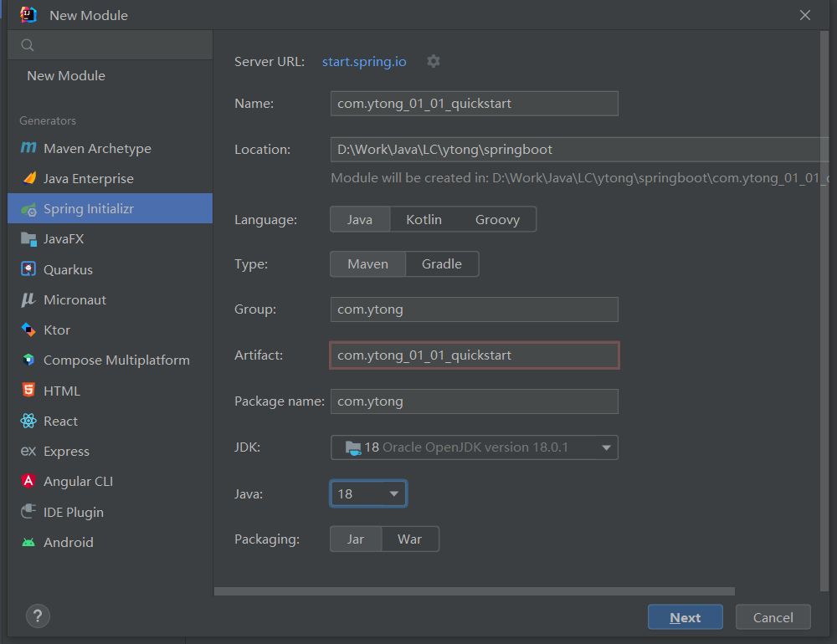Viewport: 837px width, 644px height.
Task: Click the Next button
Action: 686,617
